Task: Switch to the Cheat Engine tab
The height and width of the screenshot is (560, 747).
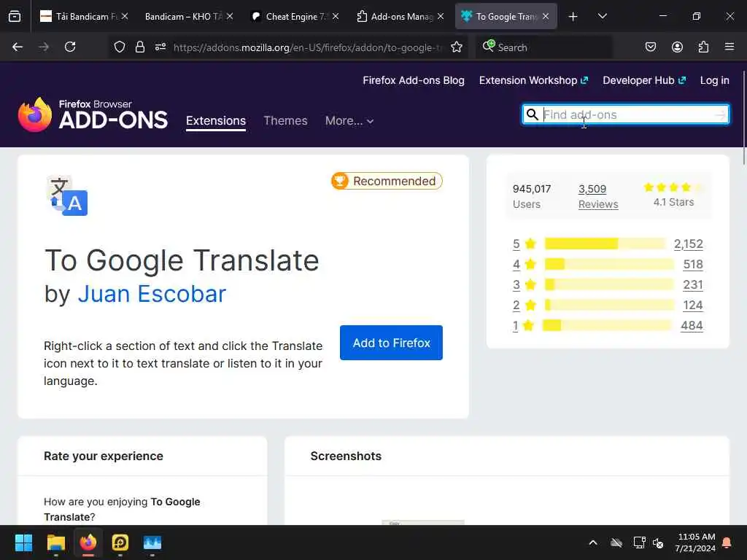Action: tap(295, 17)
